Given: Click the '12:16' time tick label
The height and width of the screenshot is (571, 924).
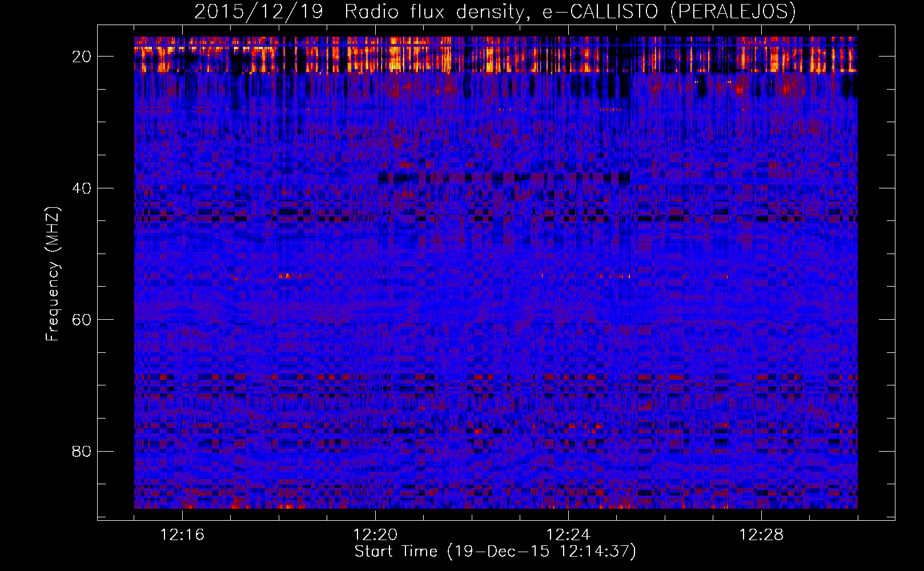Looking at the screenshot, I should point(182,535).
